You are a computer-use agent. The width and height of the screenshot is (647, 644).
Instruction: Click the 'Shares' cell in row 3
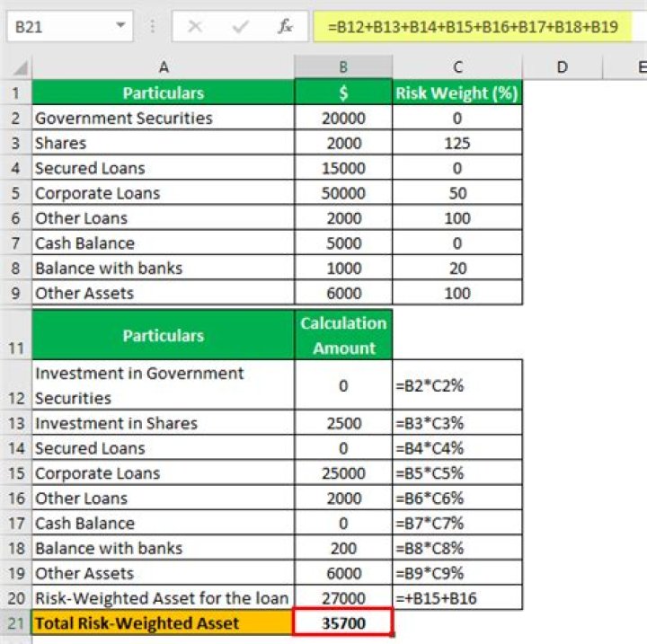(x=164, y=143)
